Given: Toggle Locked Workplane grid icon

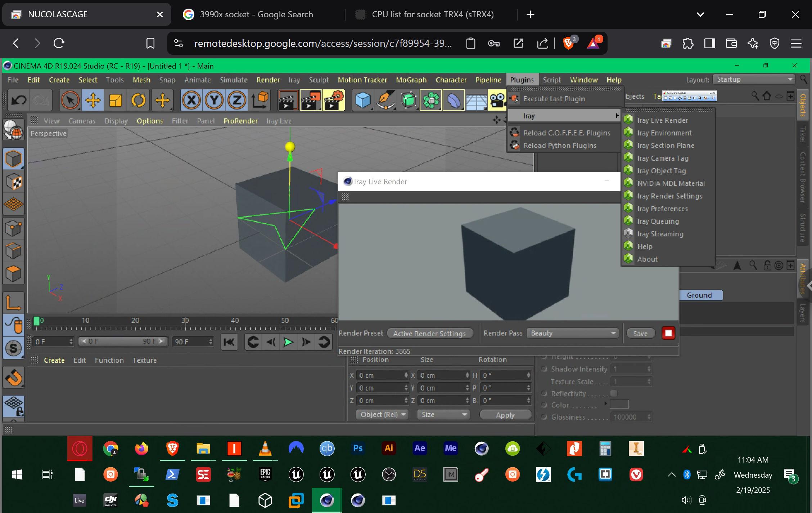Looking at the screenshot, I should click(x=14, y=406).
